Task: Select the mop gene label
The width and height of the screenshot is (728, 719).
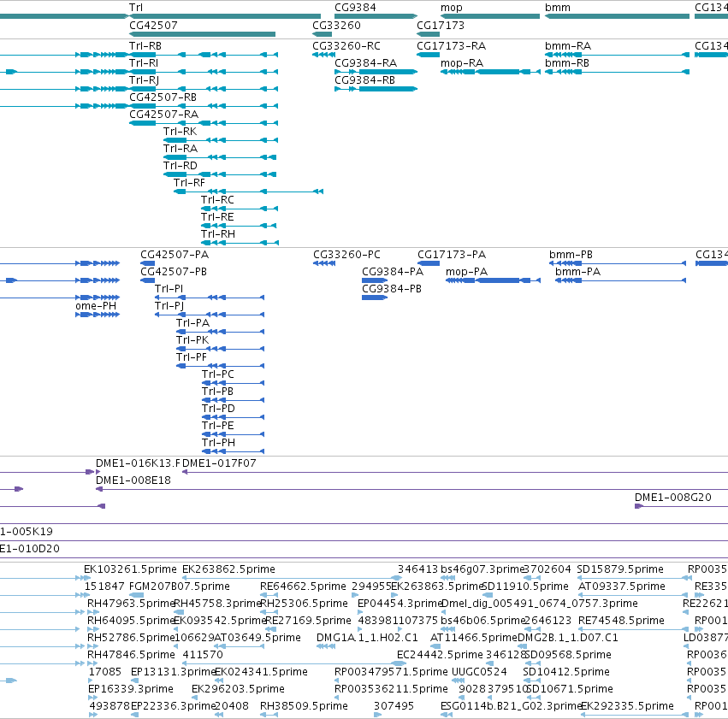Action: pyautogui.click(x=452, y=8)
